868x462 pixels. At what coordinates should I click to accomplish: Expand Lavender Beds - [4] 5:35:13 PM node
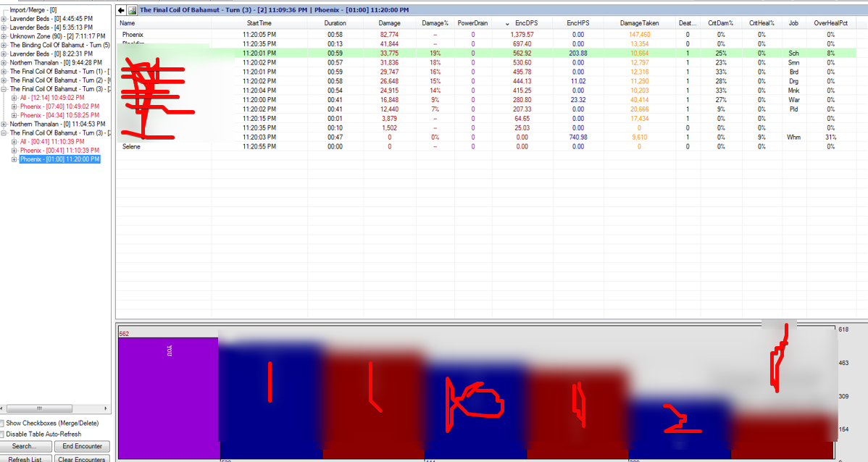(x=4, y=28)
